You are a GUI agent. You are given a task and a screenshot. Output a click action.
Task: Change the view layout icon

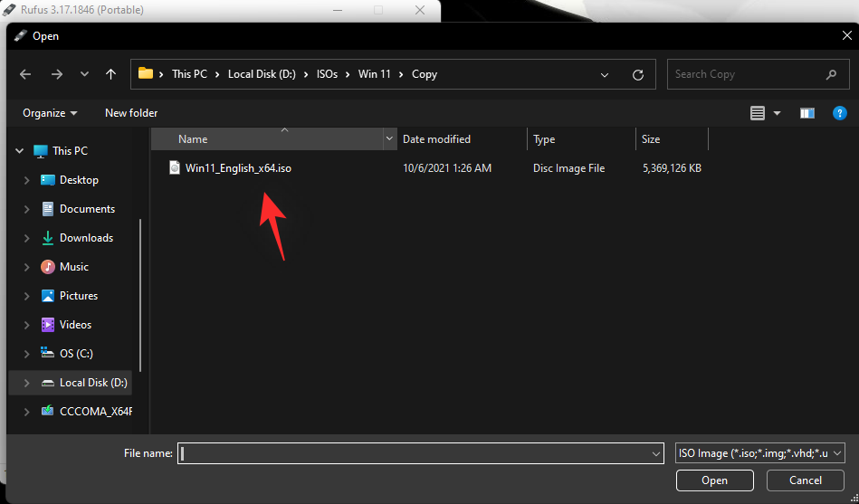click(x=757, y=113)
